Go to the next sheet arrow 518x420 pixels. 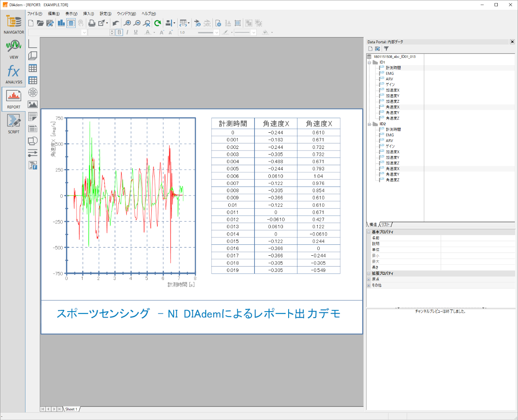[54, 409]
